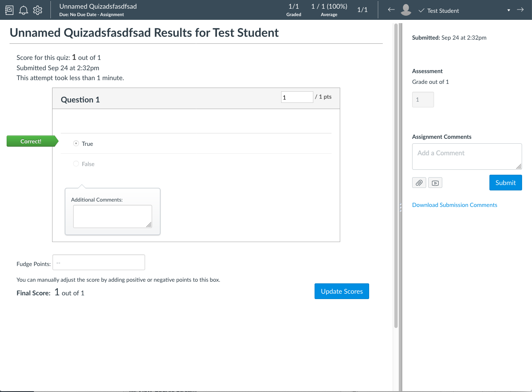
Task: Open Download Submission Comments link
Action: [x=455, y=205]
